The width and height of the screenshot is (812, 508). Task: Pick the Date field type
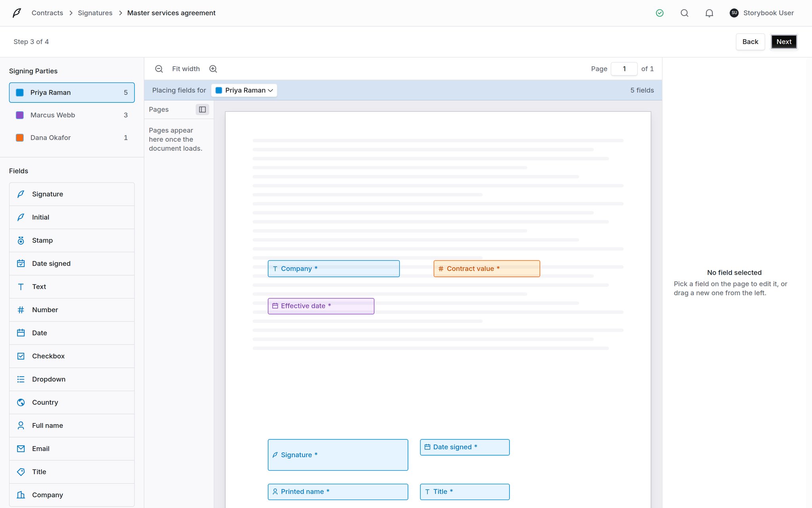click(72, 333)
